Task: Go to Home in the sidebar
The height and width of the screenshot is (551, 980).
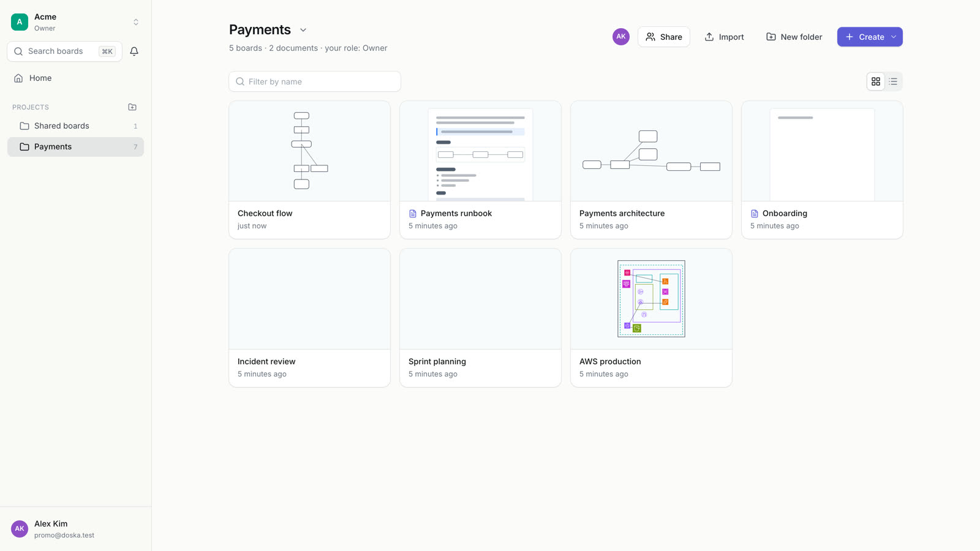Action: pyautogui.click(x=76, y=78)
